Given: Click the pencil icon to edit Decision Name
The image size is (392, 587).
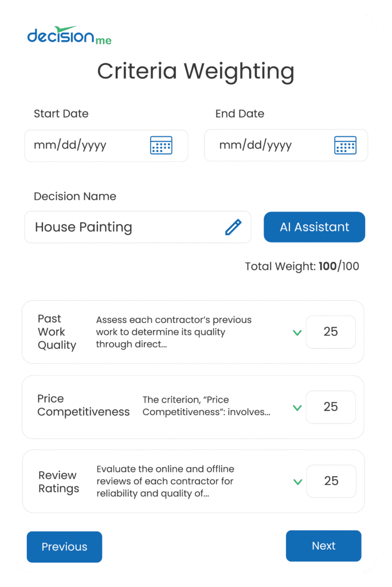Looking at the screenshot, I should pos(233,227).
